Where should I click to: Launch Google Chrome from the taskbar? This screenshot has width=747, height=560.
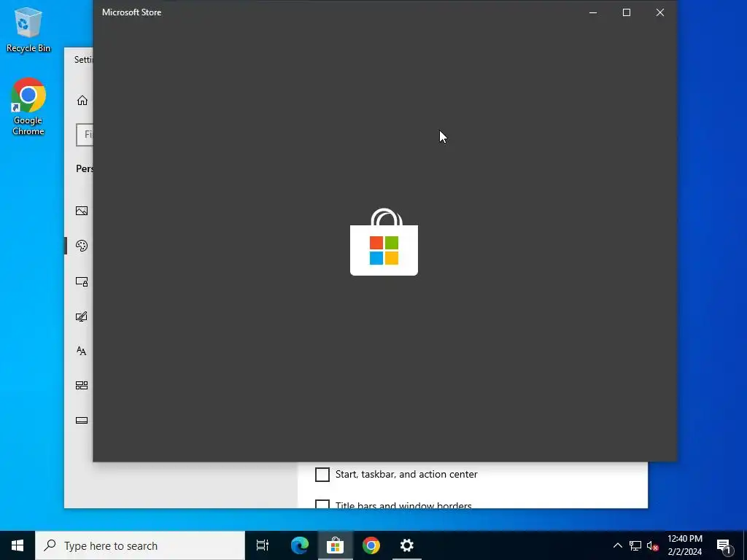click(x=371, y=545)
